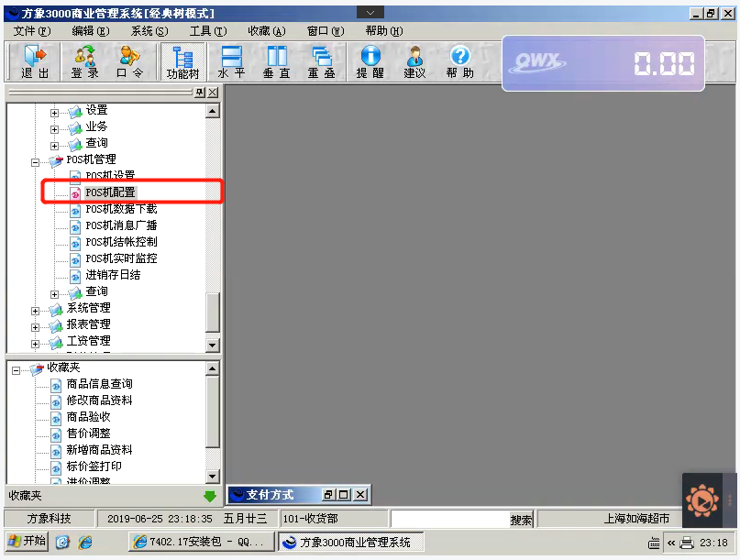Viewport: 740px width, 560px height.
Task: Click function tree scrollbar down arrow
Action: click(x=213, y=346)
